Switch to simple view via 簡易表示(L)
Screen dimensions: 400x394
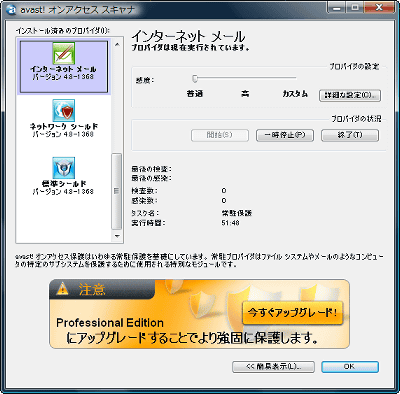[273, 367]
